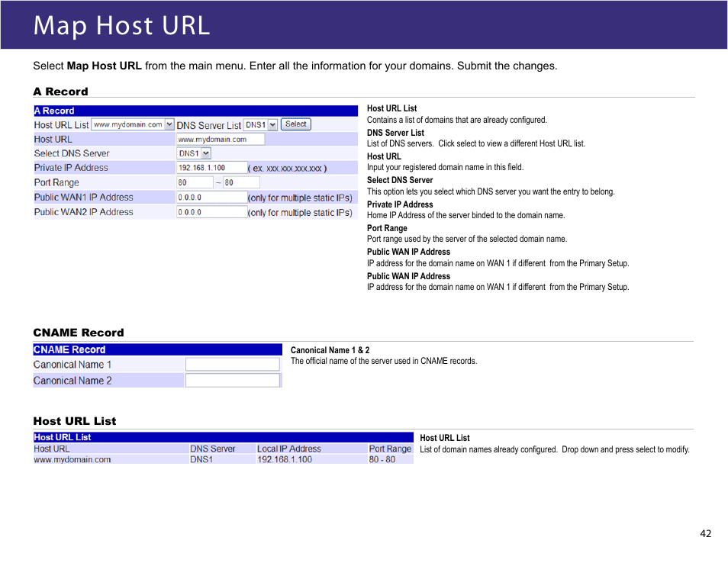Screen dimensions: 728x563
Task: Click the 80 - 80 port range cell
Action: pos(382,459)
